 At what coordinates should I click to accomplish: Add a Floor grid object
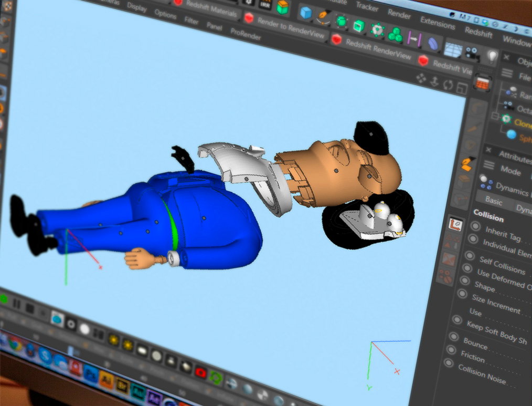[x=452, y=49]
